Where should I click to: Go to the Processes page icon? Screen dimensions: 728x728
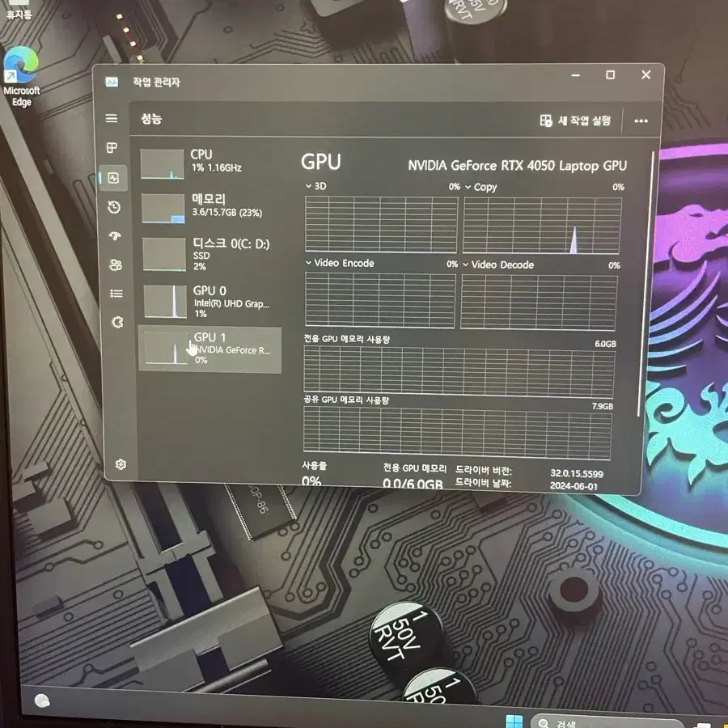[112, 148]
